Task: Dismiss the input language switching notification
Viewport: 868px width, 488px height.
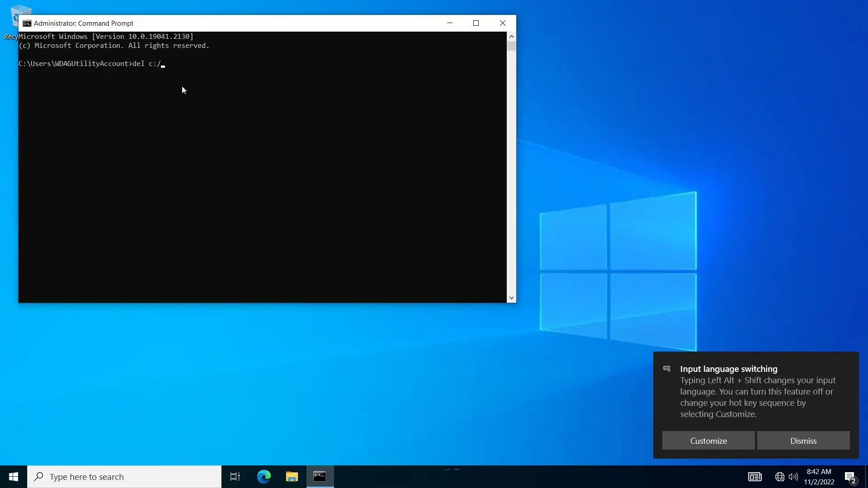Action: coord(803,441)
